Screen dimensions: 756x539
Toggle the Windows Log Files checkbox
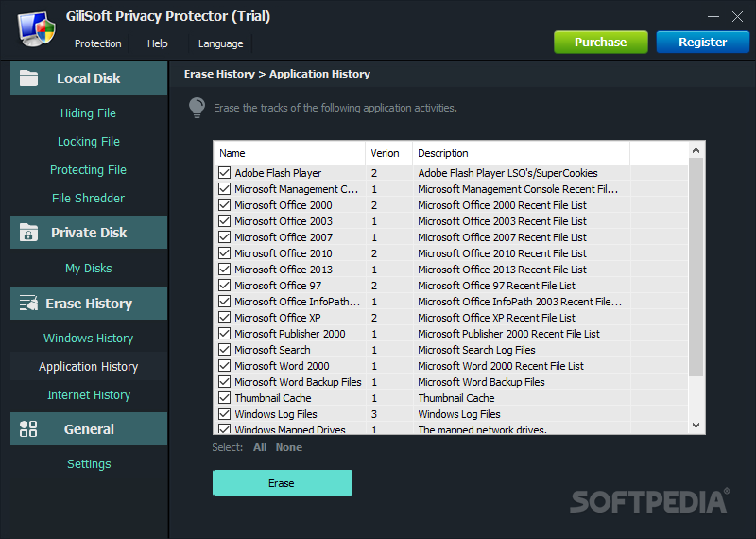pos(224,414)
